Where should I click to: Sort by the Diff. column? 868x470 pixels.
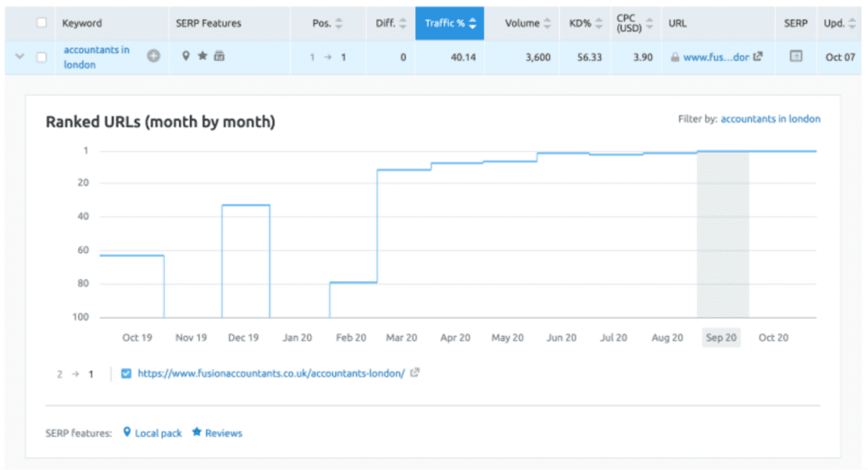391,23
